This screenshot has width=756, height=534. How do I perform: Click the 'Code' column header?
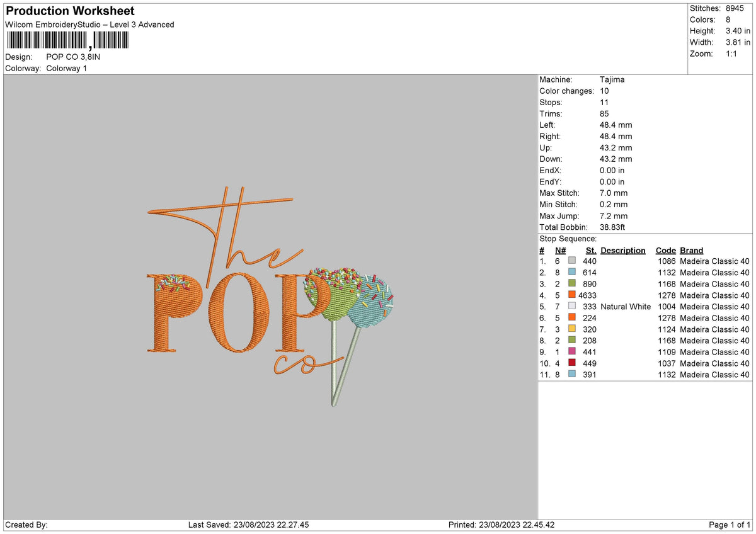point(665,251)
